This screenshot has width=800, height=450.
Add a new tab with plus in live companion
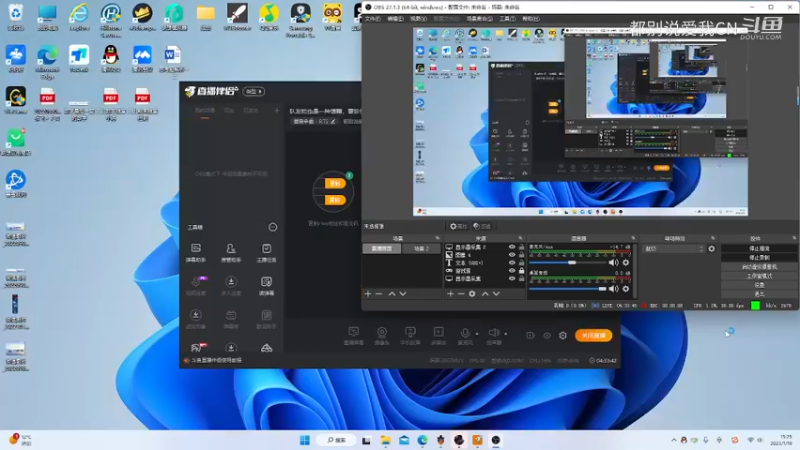[x=277, y=110]
